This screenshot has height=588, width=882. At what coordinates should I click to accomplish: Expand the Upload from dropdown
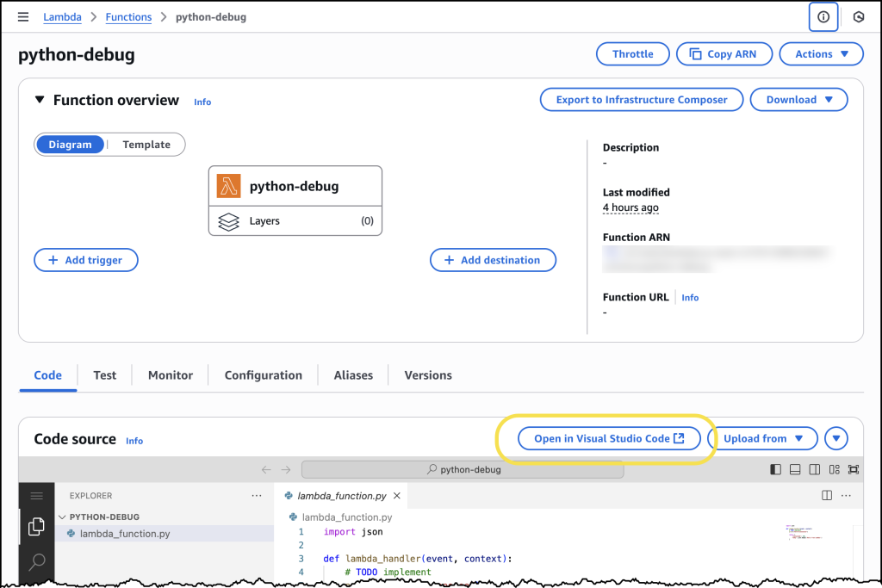pos(762,438)
